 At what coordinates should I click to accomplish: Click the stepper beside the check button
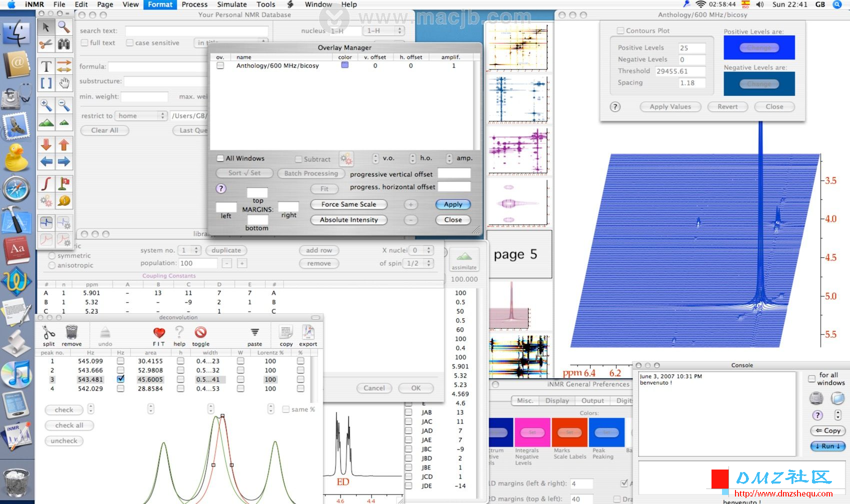[x=90, y=409]
